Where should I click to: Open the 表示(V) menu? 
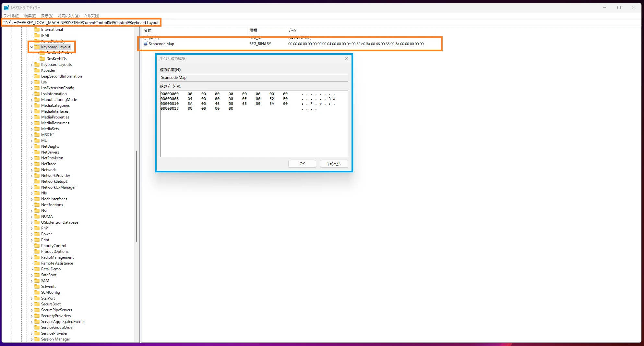pyautogui.click(x=47, y=16)
